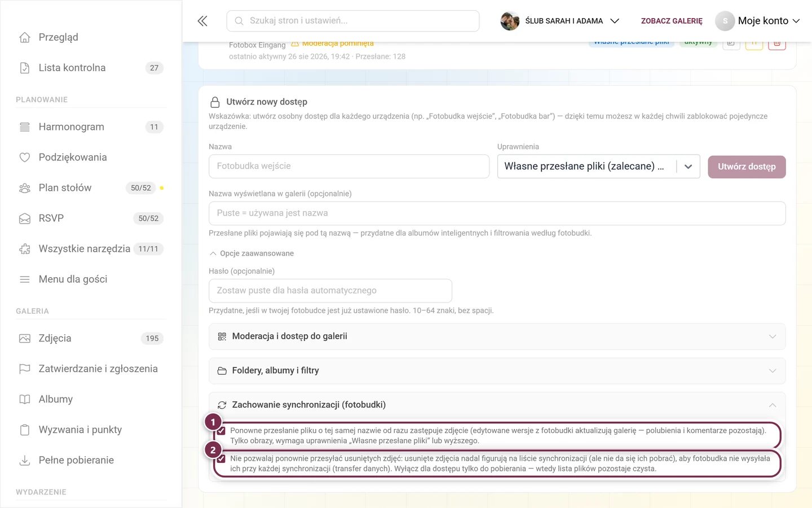Screen dimensions: 812x508
Task: Open Przegląd home icon in sidebar
Action: click(x=25, y=37)
